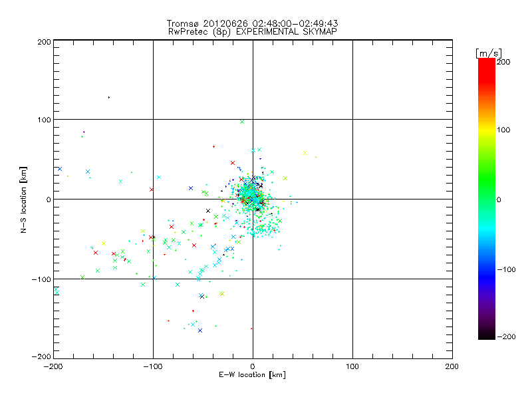Click the 'N-S location [km]' axis label
Image resolution: width=532 pixels, height=399 pixels.
tap(23, 199)
